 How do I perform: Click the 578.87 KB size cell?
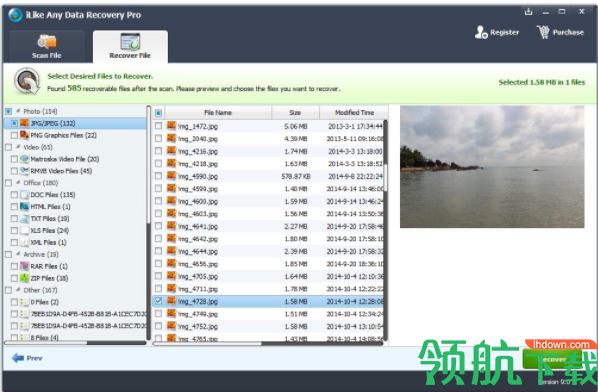pyautogui.click(x=295, y=177)
